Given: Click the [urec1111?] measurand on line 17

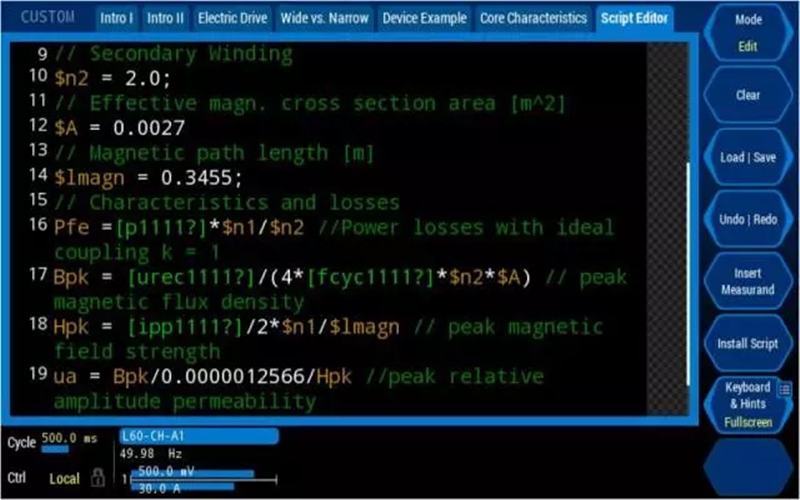Looking at the screenshot, I should click(191, 278).
